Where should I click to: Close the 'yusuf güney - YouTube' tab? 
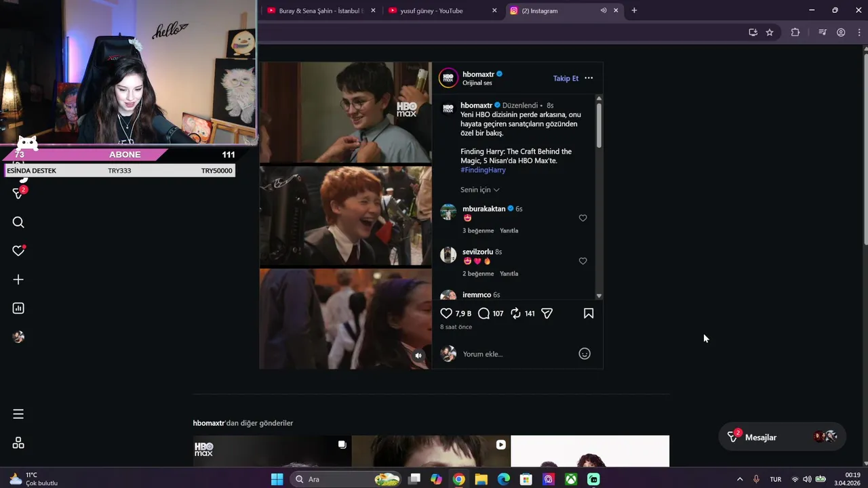(494, 11)
